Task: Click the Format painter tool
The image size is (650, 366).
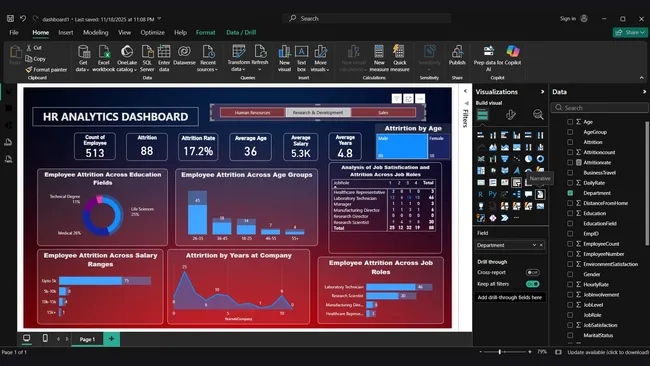Action: tap(46, 70)
